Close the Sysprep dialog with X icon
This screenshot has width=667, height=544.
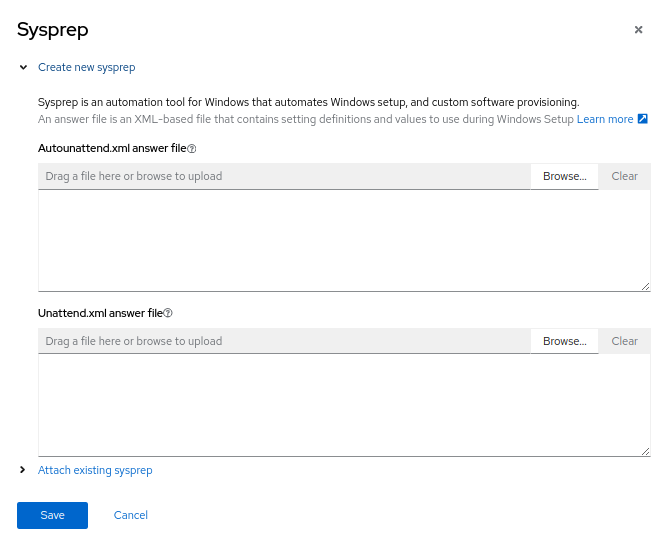tap(638, 30)
